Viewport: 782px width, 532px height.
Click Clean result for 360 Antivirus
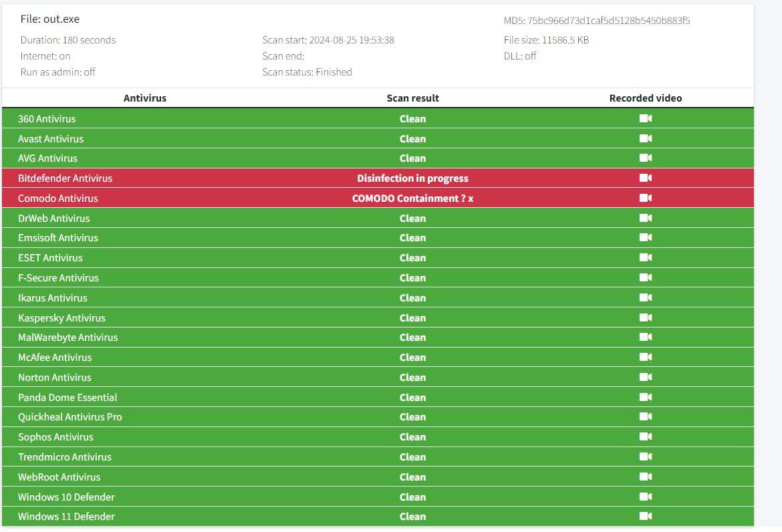[x=412, y=119]
